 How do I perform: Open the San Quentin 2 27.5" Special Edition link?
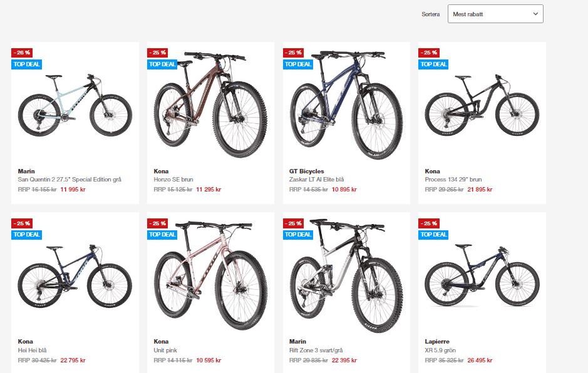point(70,180)
